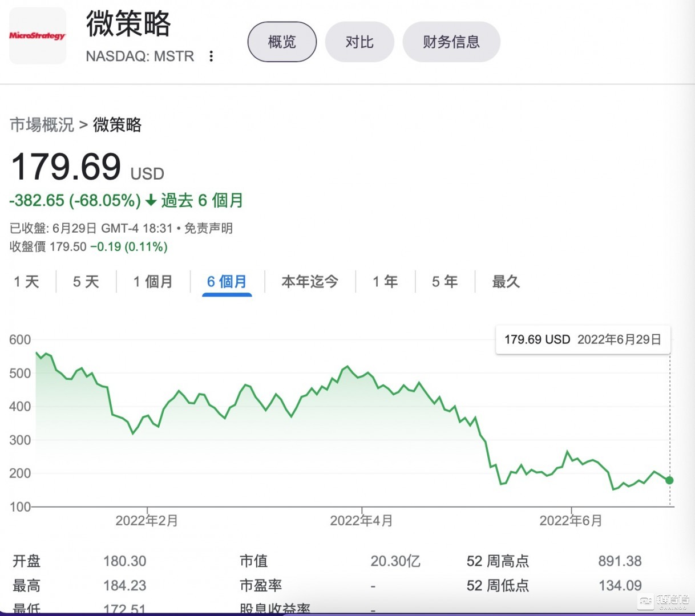Screen dimensions: 695x616
Task: Select the 5年 chart period
Action: coord(444,281)
